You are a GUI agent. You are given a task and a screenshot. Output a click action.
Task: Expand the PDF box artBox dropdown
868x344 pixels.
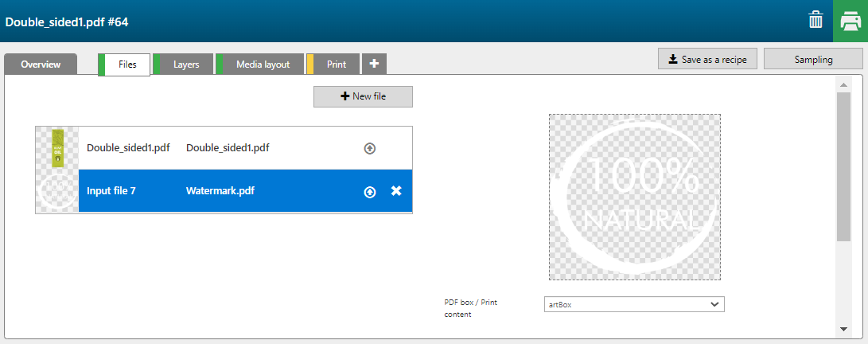click(634, 304)
